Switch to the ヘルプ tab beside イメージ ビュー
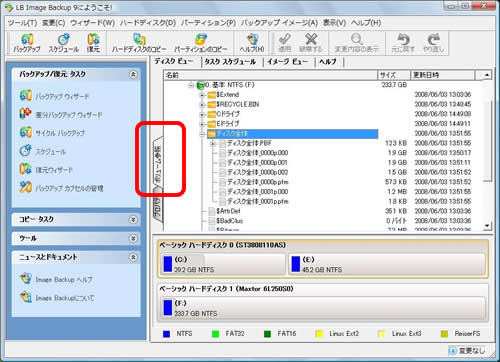The image size is (500, 362). pos(328,62)
